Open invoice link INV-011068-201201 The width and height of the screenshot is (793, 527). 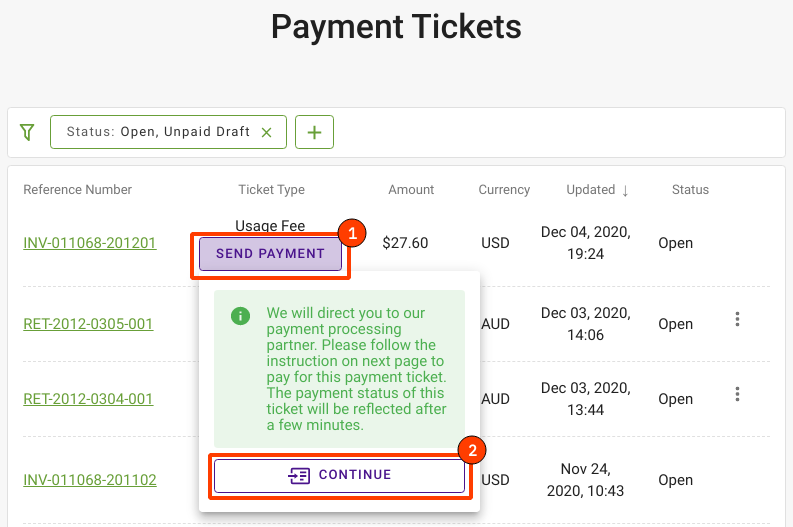(90, 243)
